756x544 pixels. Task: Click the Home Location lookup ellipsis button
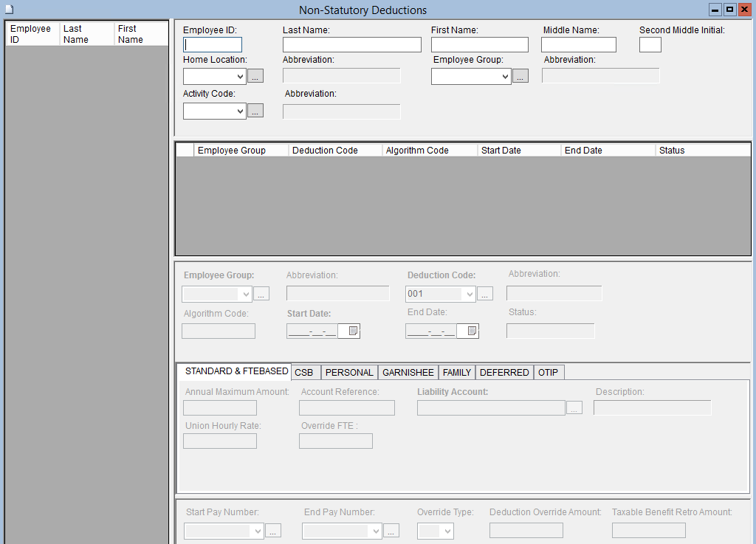pyautogui.click(x=255, y=76)
